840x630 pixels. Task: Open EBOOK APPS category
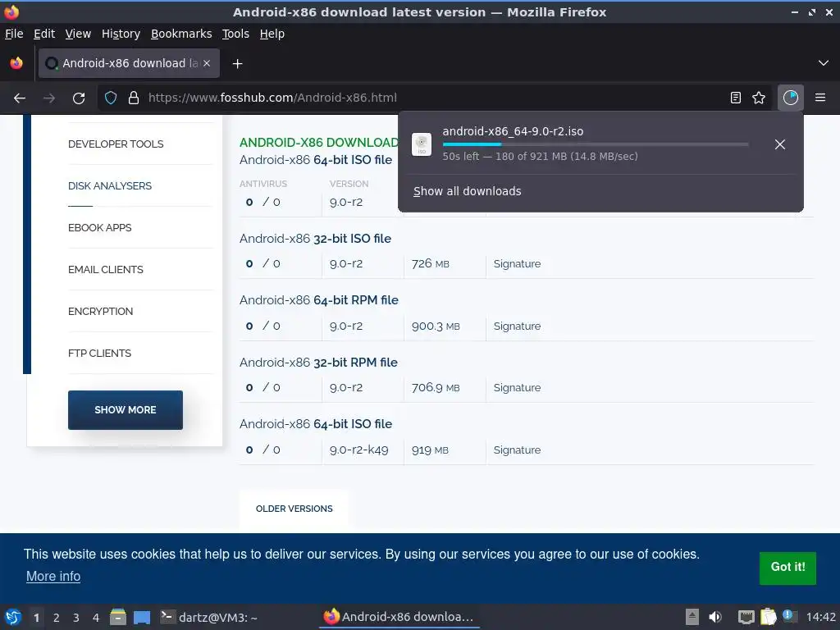point(99,228)
